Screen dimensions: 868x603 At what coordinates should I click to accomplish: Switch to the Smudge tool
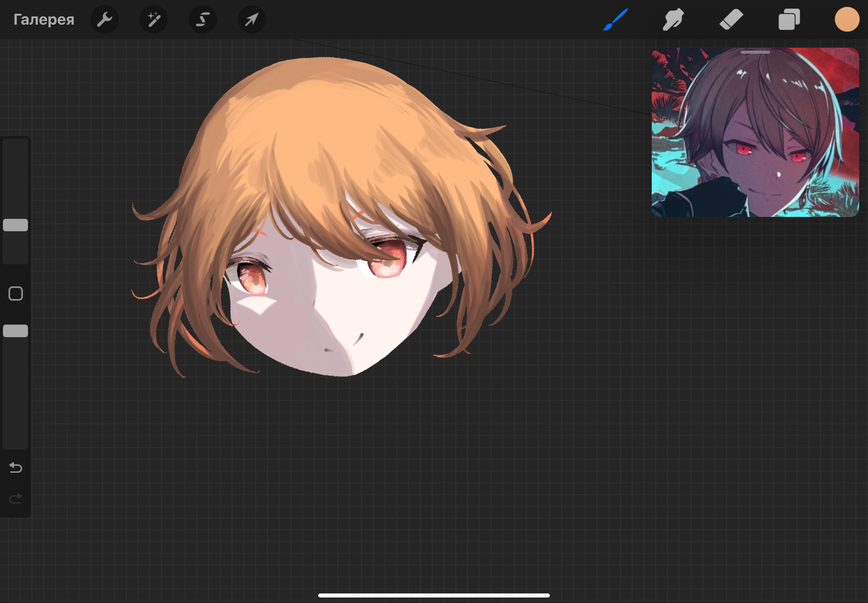[x=673, y=19]
